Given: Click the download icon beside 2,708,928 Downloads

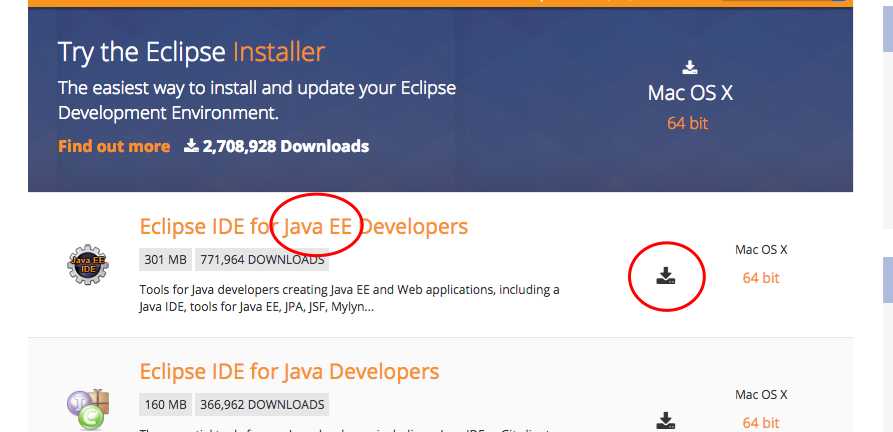Looking at the screenshot, I should (x=191, y=146).
